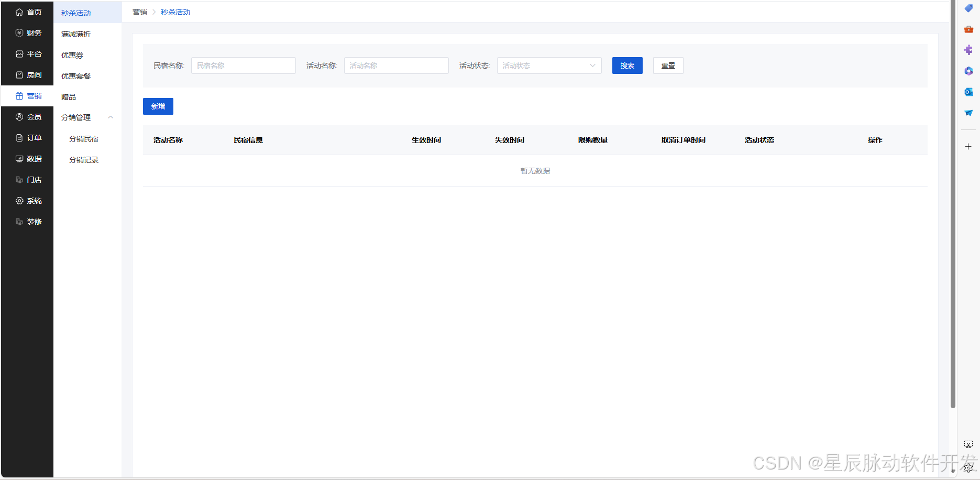Open the 平台 platform menu item
Viewport: 980px width, 480px height.
pos(27,54)
